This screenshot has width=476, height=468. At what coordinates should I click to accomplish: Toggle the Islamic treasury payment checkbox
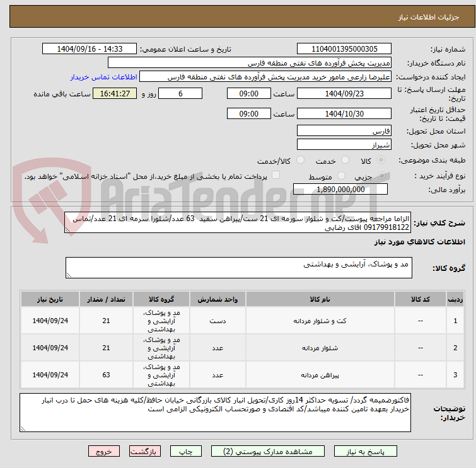[x=276, y=175]
